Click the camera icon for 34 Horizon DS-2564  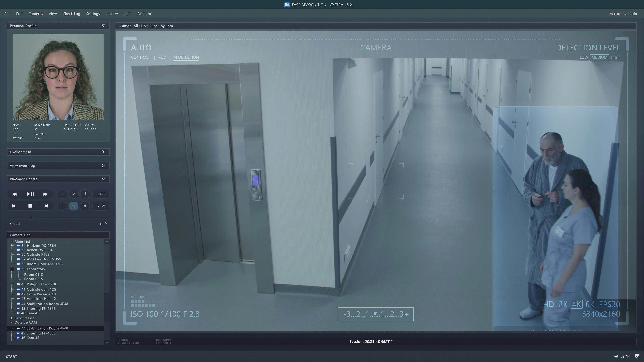pos(19,246)
